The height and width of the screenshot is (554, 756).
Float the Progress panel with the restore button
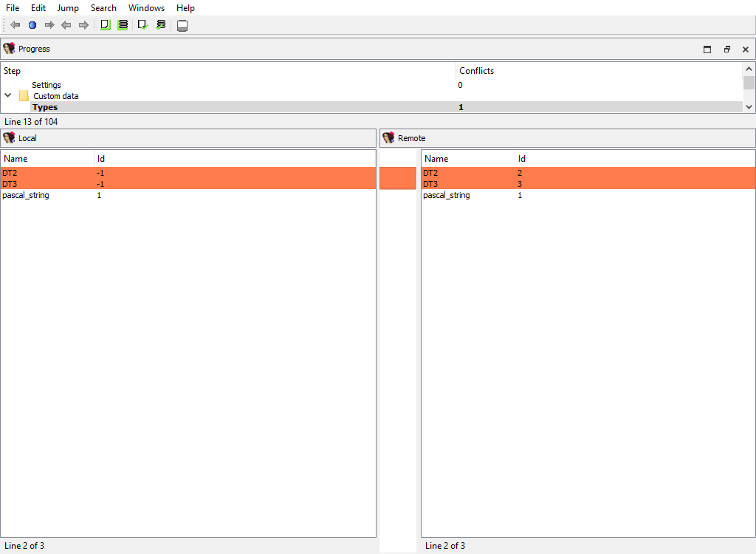pyautogui.click(x=726, y=49)
